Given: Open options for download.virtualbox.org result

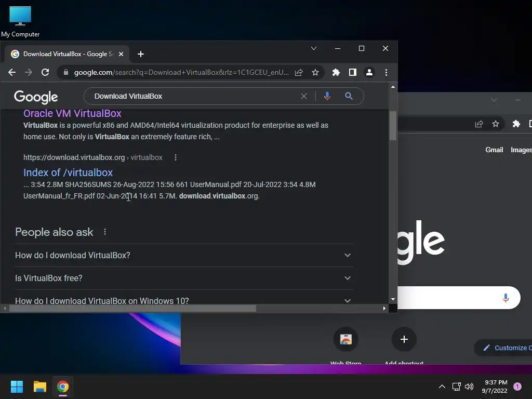Looking at the screenshot, I should click(176, 157).
